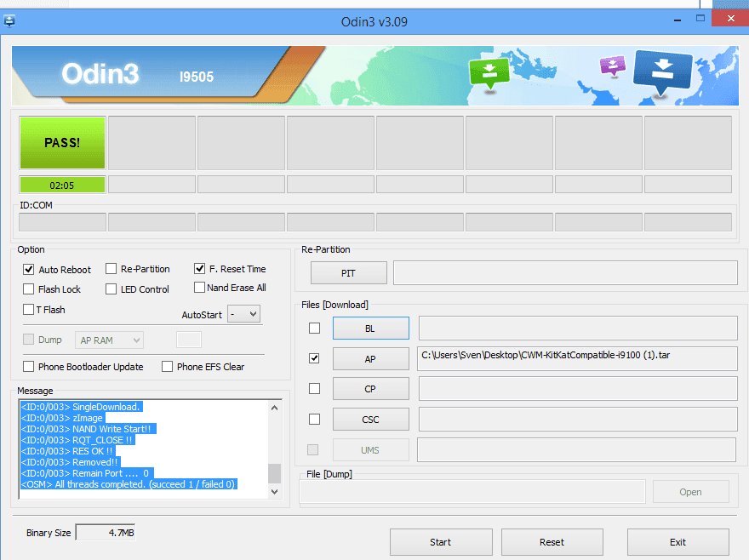The width and height of the screenshot is (749, 560).
Task: Click the "RQT_CLOSE !!" log line
Action: click(77, 440)
